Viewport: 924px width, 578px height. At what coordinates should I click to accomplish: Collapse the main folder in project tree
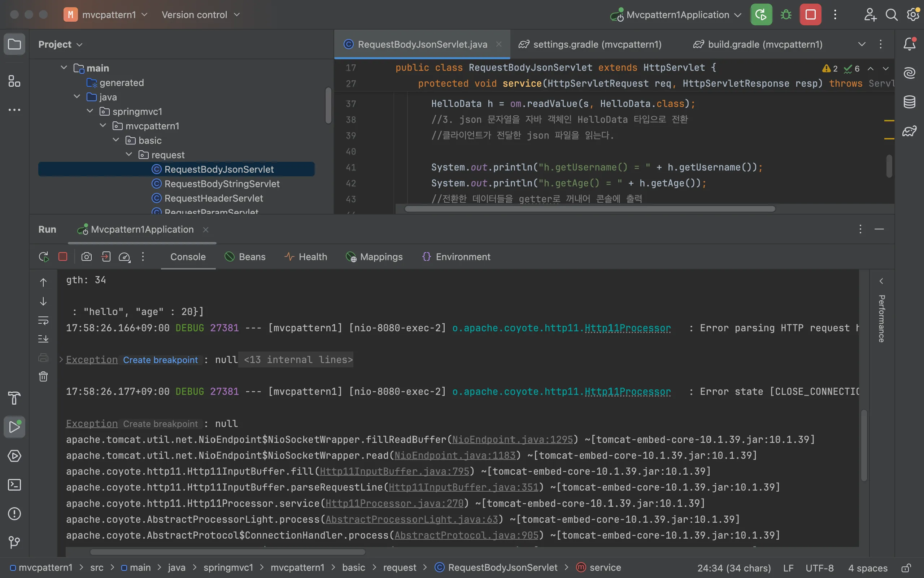coord(64,68)
